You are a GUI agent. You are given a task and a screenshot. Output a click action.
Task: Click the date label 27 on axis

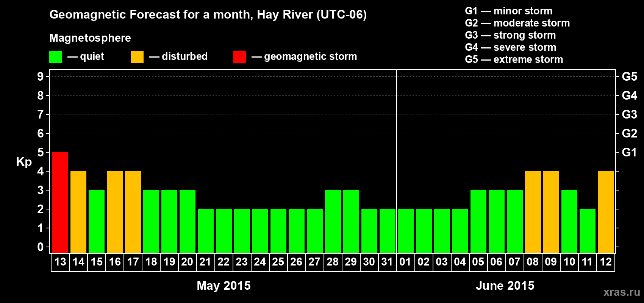point(314,262)
